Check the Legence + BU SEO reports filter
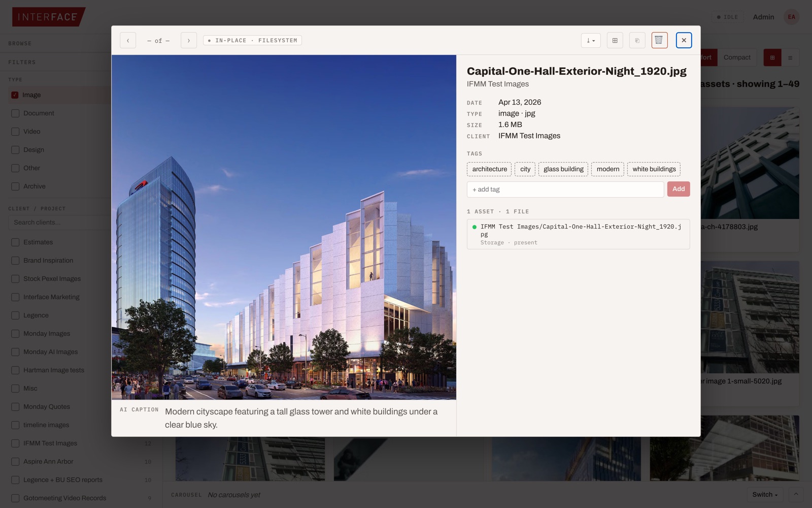The height and width of the screenshot is (508, 812). [15, 480]
